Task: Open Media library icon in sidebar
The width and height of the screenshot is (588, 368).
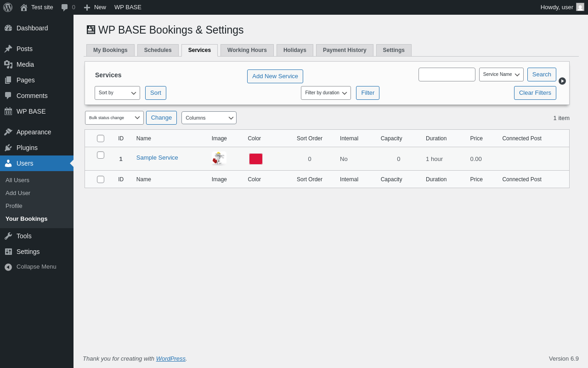Action: [8, 64]
